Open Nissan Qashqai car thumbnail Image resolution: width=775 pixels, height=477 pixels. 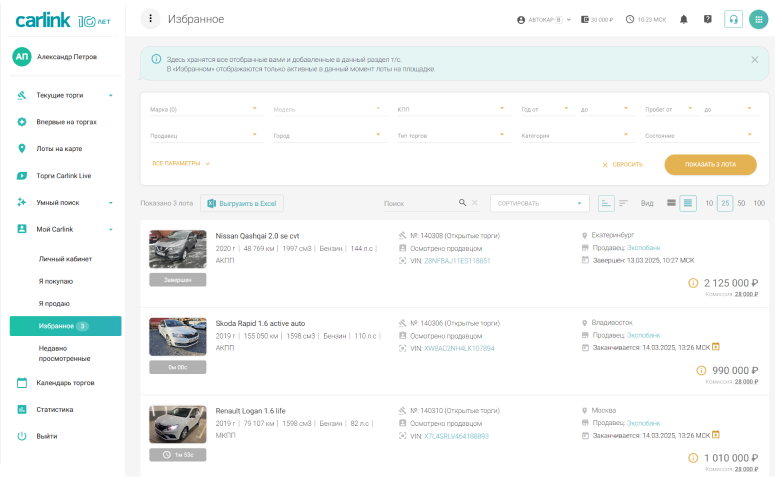point(177,250)
